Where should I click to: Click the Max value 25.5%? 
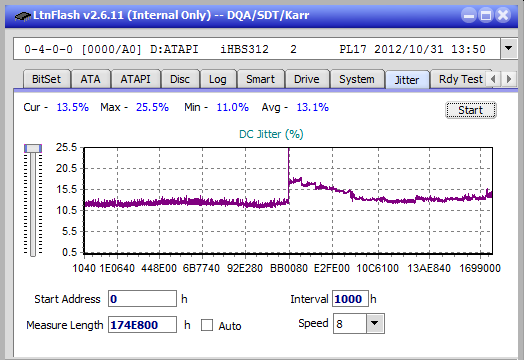coord(152,107)
